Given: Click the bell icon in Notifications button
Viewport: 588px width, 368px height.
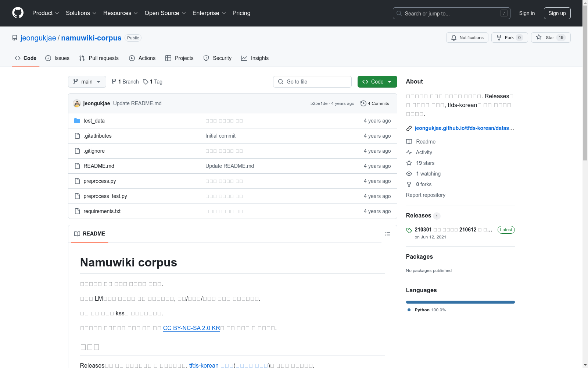Looking at the screenshot, I should click(x=454, y=38).
